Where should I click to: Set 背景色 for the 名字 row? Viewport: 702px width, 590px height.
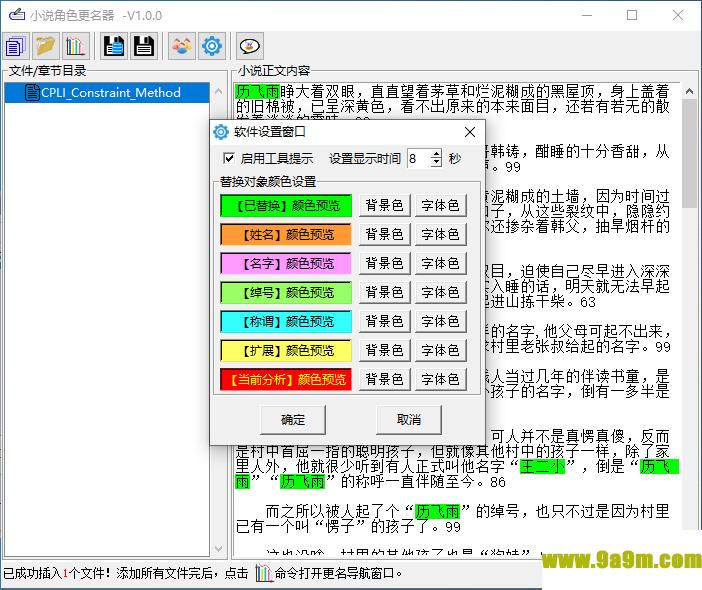[385, 264]
